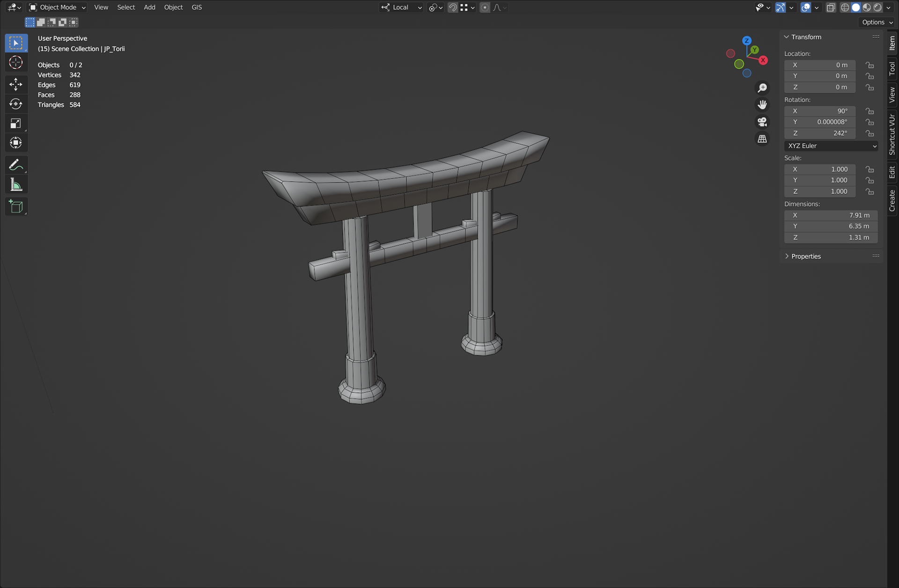Viewport: 899px width, 588px height.
Task: Enable proportional editing toggle
Action: pyautogui.click(x=485, y=7)
